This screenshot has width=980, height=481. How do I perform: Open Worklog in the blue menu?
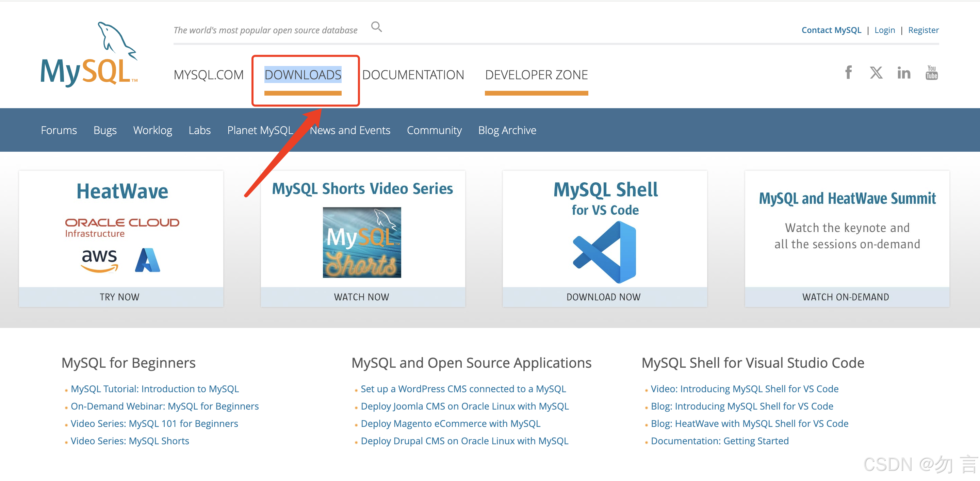[152, 130]
